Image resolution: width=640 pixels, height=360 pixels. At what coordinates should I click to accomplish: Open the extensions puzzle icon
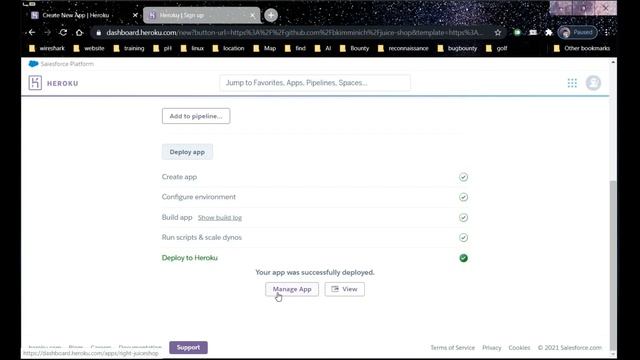click(549, 32)
